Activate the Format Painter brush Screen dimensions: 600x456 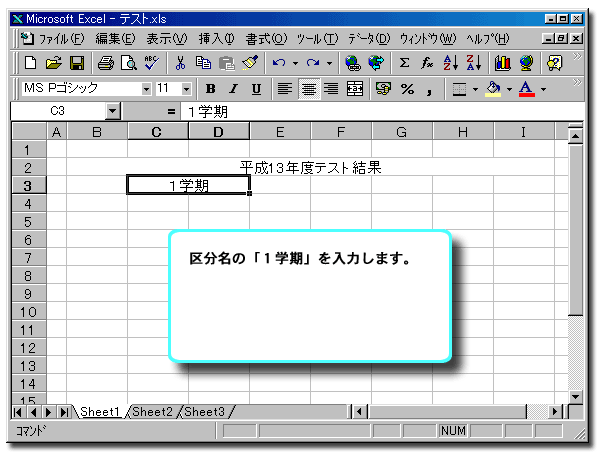(x=250, y=63)
